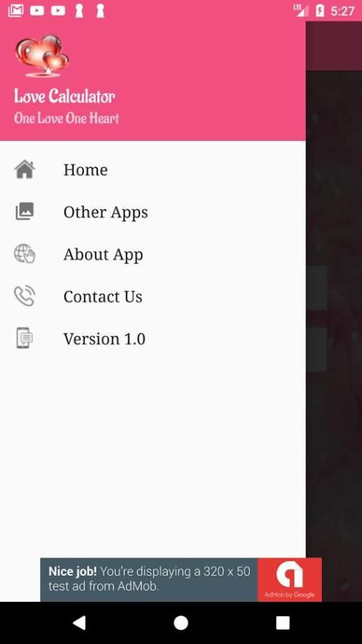Tap the Love Calculator title text

pos(65,96)
